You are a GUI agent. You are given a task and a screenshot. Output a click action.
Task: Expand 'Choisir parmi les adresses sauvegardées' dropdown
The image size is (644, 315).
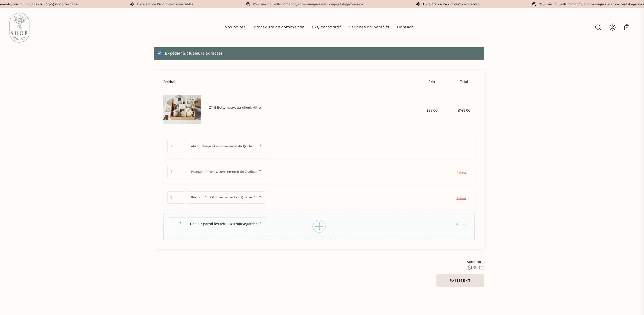(x=227, y=224)
